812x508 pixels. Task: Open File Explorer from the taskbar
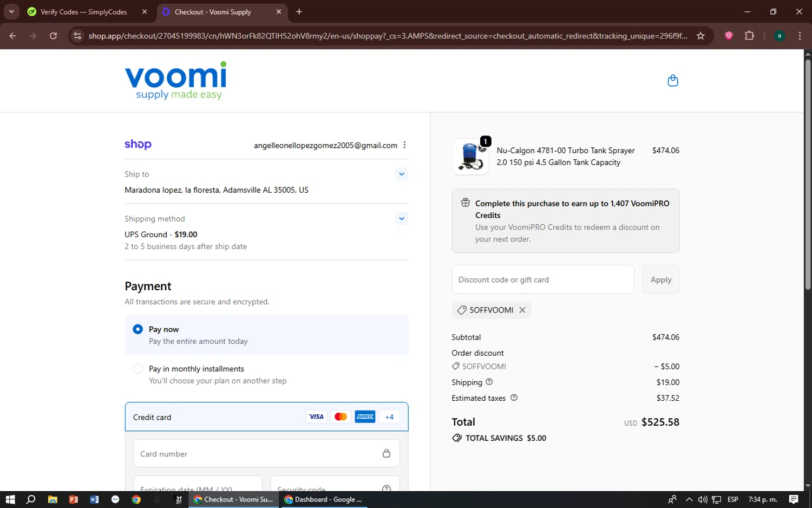tap(53, 499)
